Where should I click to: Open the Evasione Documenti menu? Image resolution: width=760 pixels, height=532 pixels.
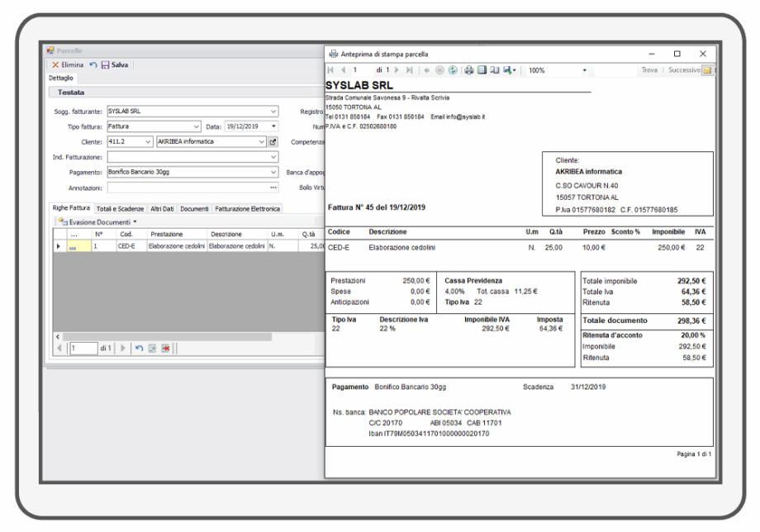click(97, 222)
